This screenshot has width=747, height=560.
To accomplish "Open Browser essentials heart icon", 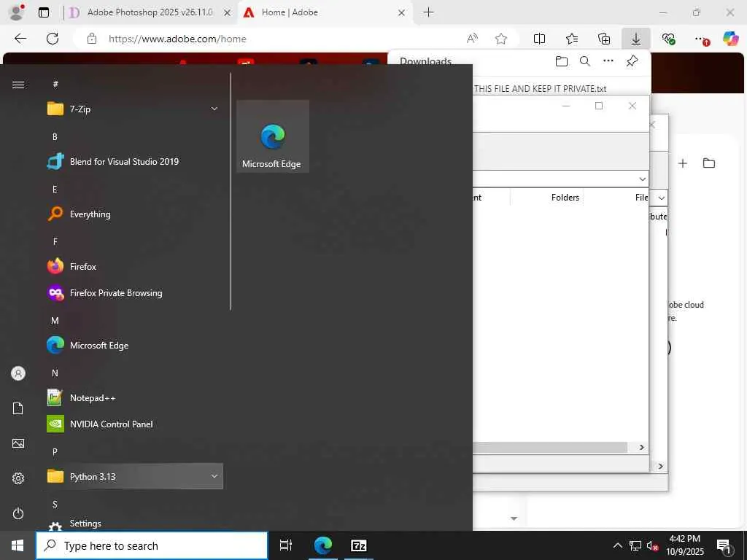I will pos(668,39).
